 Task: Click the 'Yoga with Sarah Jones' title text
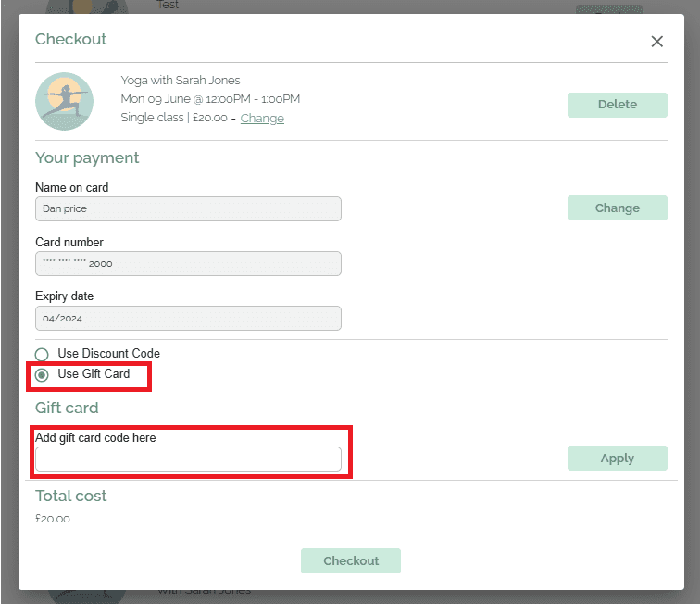tap(181, 81)
